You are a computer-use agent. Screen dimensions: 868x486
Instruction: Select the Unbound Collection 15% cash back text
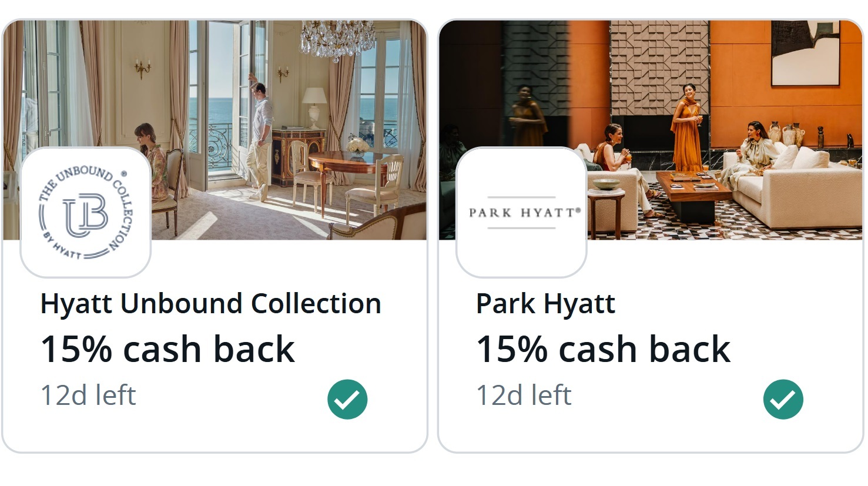coord(167,349)
